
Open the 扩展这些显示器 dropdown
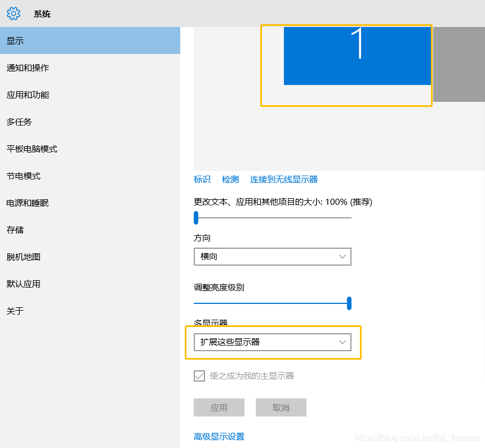pyautogui.click(x=273, y=342)
